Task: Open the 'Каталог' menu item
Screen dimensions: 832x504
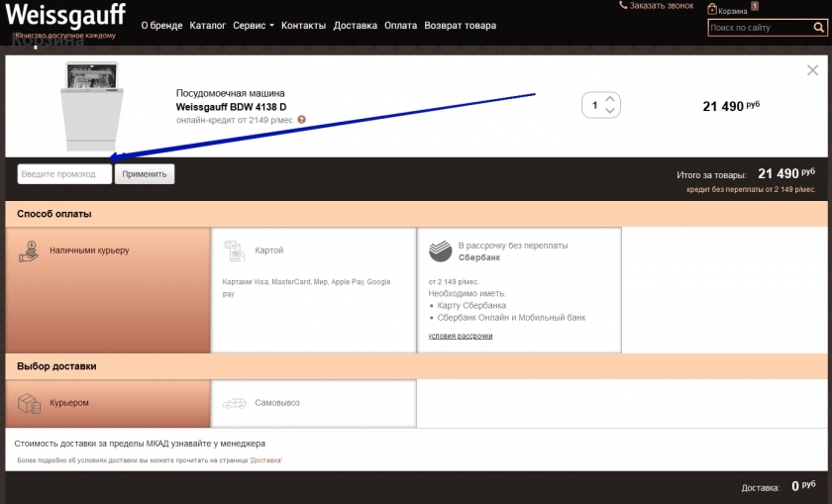Action: (x=207, y=26)
